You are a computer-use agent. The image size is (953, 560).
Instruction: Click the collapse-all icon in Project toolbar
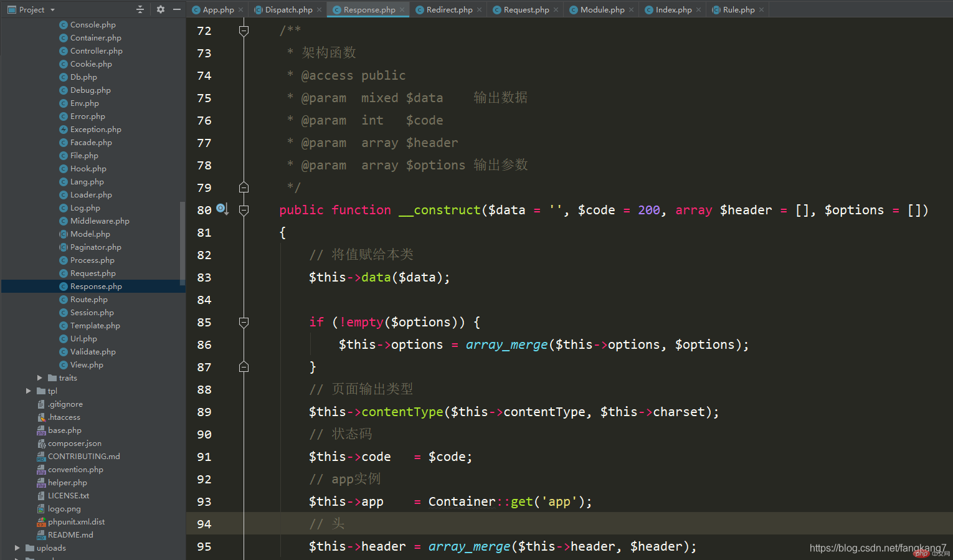pyautogui.click(x=140, y=9)
